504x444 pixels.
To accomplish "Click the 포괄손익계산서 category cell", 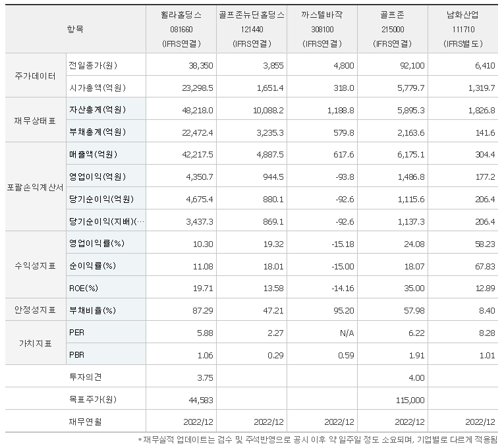I will [36, 188].
